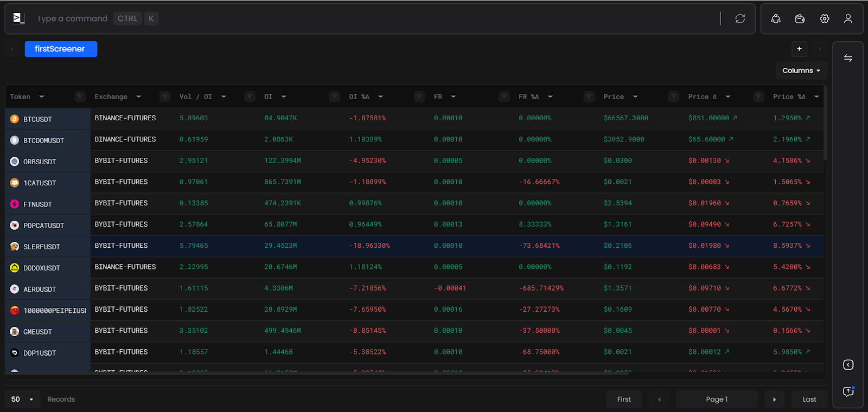Click the Price column filter funnel
Viewport: 868px width, 412px height.
click(x=674, y=96)
